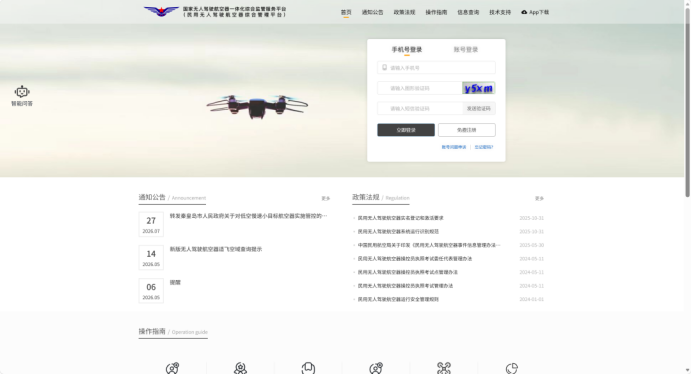The height and width of the screenshot is (375, 692).
Task: Click the cloud download icon beside App下载
Action: [524, 12]
